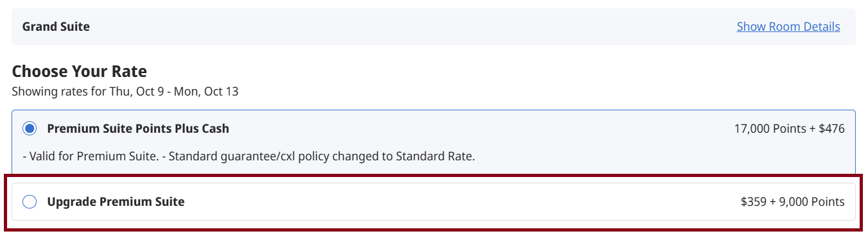Image resolution: width=868 pixels, height=245 pixels.
Task: Click the Upgrade Premium Suite rate label
Action: (x=116, y=202)
